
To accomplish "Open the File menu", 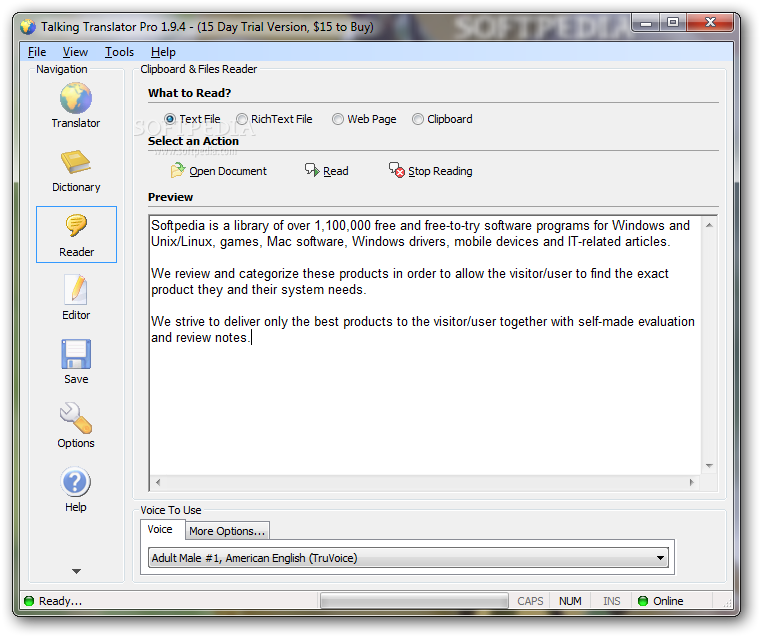I will click(x=37, y=52).
